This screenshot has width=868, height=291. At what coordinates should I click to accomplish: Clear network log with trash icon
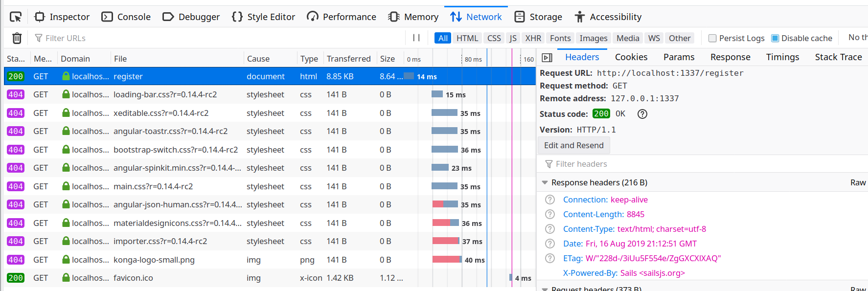pos(17,38)
